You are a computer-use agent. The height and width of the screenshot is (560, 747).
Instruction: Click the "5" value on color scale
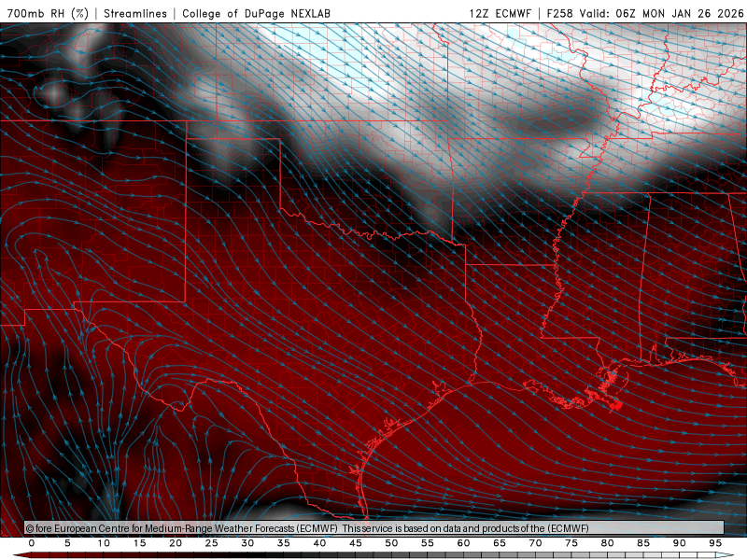[67, 543]
